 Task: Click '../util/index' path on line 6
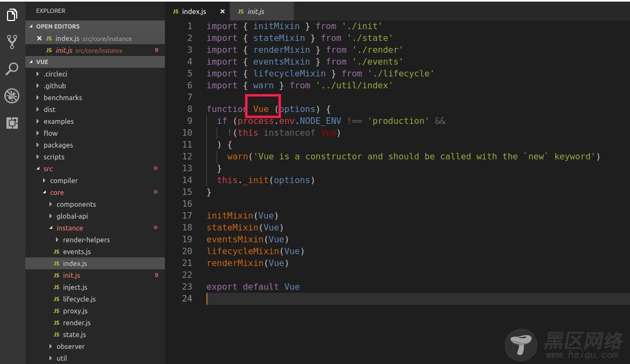[355, 86]
